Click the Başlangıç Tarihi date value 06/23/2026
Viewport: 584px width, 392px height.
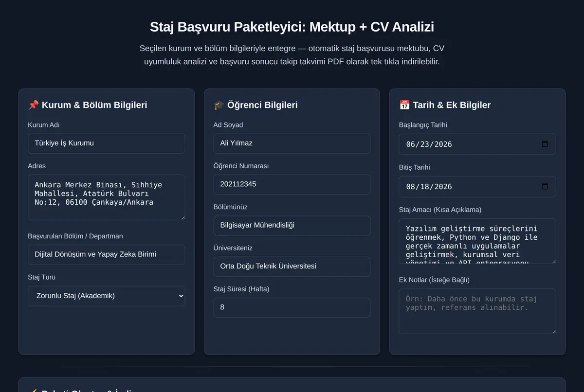pyautogui.click(x=429, y=144)
